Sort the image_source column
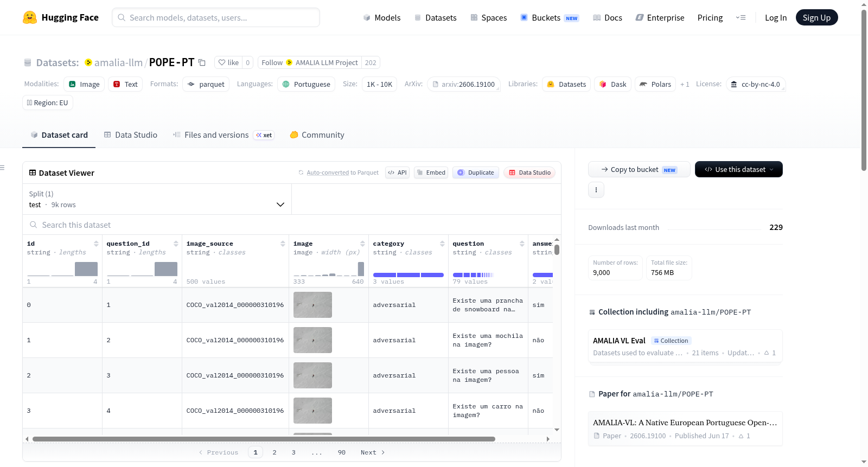The image size is (868, 467). (x=283, y=244)
